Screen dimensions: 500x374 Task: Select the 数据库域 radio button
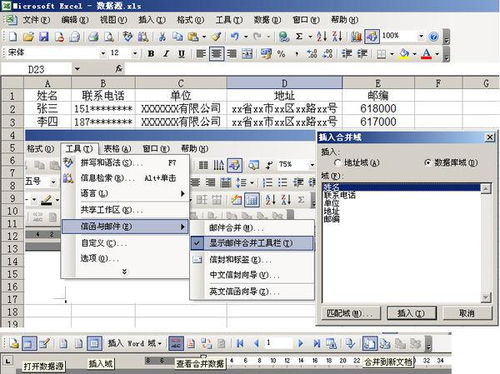tap(428, 163)
